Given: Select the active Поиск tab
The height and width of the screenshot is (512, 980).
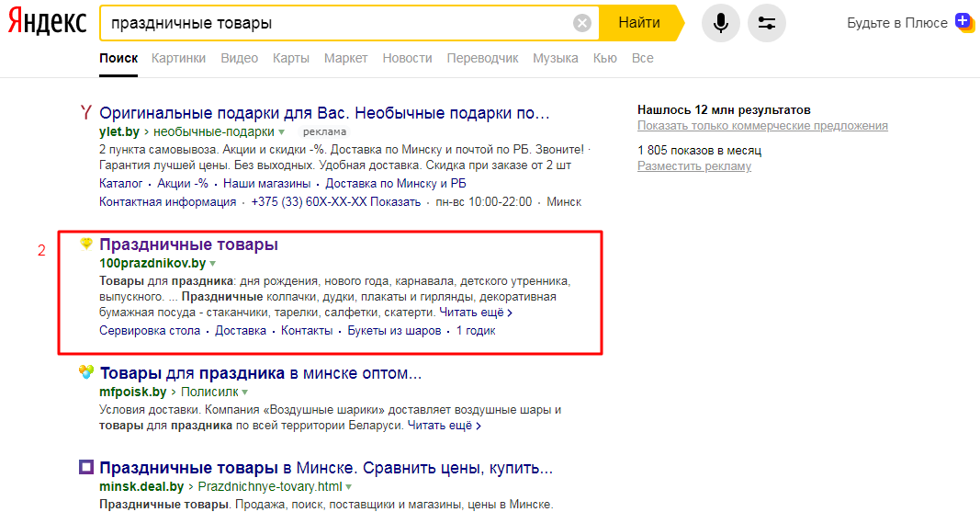Looking at the screenshot, I should click(x=118, y=58).
